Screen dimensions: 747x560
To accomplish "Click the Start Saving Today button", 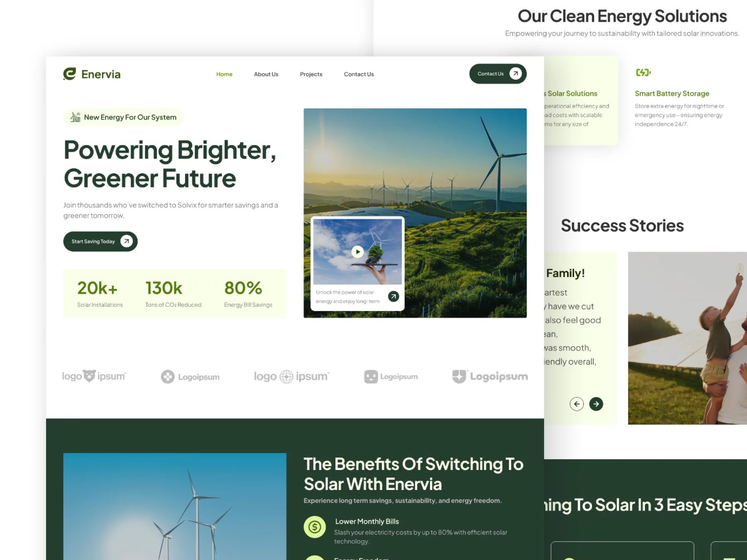I will [100, 241].
